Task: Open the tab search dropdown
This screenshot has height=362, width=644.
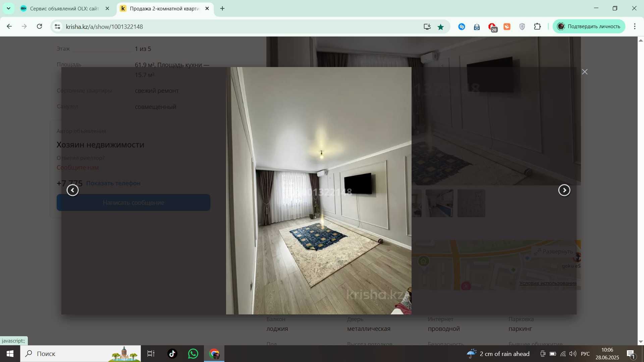Action: [8, 8]
